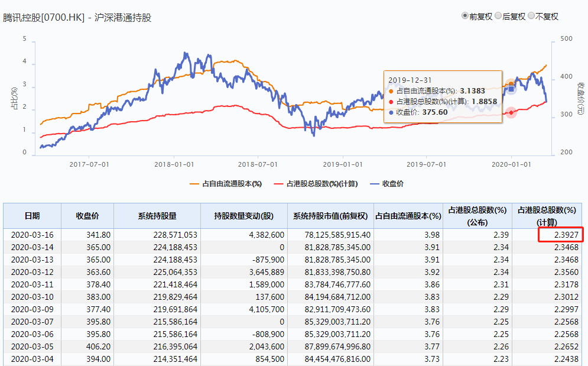Viewport: 588px width, 366px height.
Task: Click the 系统持股量 column header
Action: click(x=157, y=216)
